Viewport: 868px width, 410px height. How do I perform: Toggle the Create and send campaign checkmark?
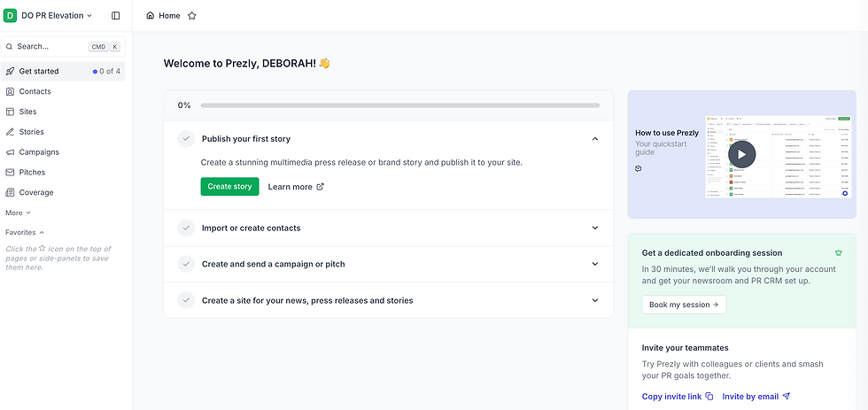click(x=186, y=264)
